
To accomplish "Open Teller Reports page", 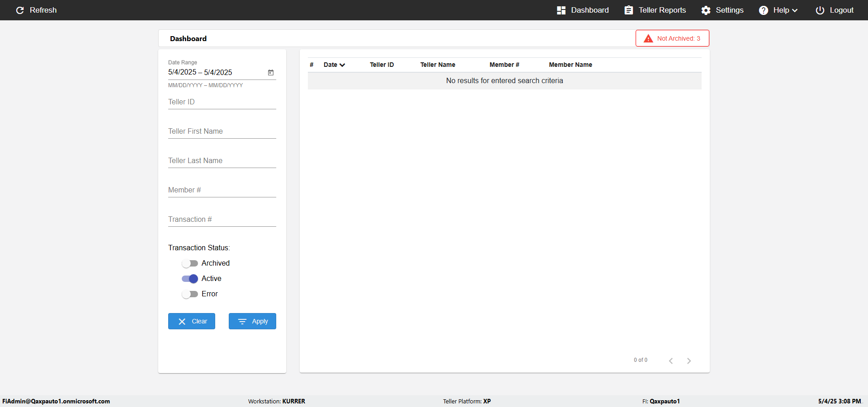I will (655, 10).
